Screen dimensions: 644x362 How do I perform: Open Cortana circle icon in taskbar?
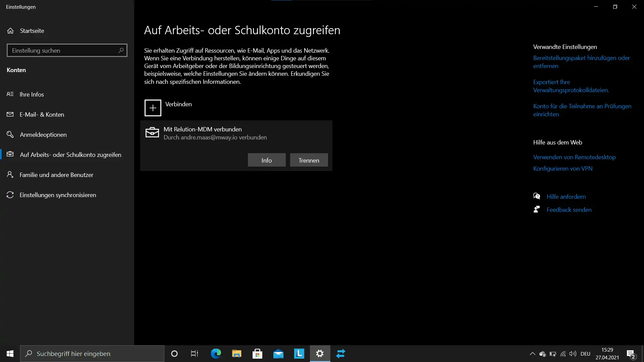pyautogui.click(x=174, y=354)
